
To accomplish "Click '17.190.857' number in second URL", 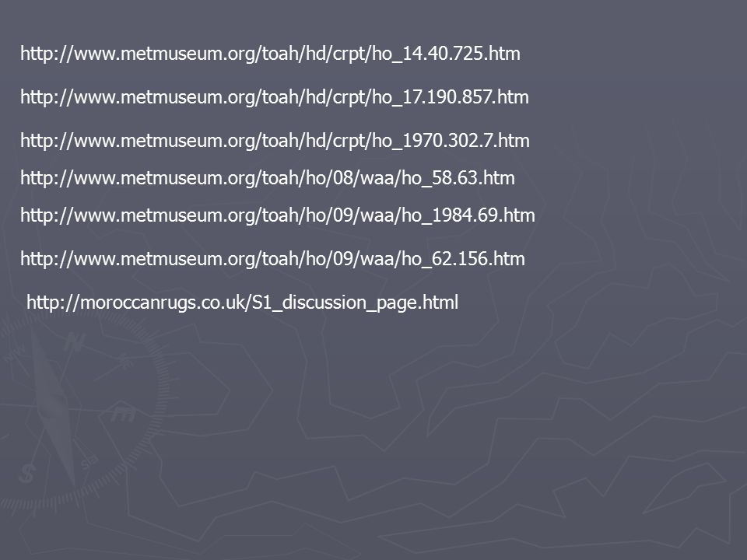I will 447,97.
